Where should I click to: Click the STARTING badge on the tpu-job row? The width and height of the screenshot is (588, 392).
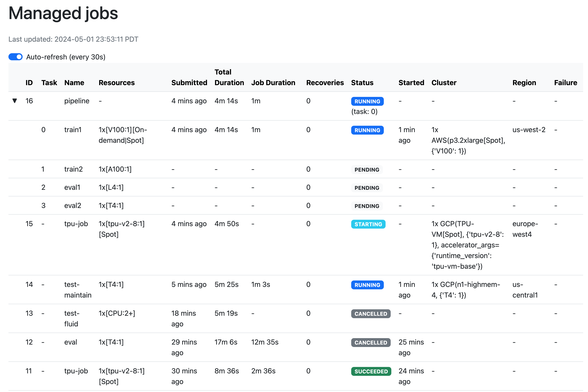pos(368,224)
